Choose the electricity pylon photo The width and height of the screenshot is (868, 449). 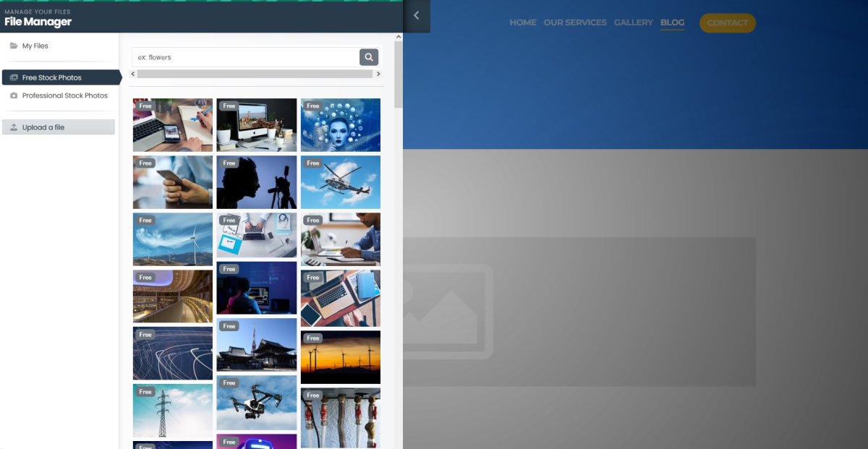[172, 411]
